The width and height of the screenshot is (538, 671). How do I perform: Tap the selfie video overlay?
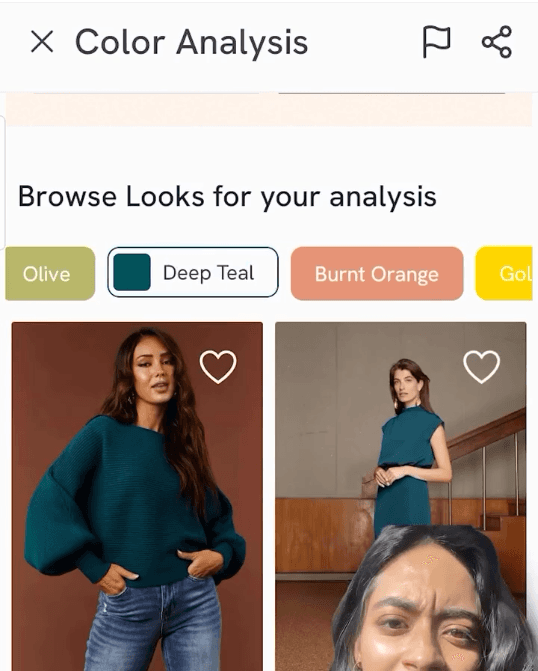432,599
